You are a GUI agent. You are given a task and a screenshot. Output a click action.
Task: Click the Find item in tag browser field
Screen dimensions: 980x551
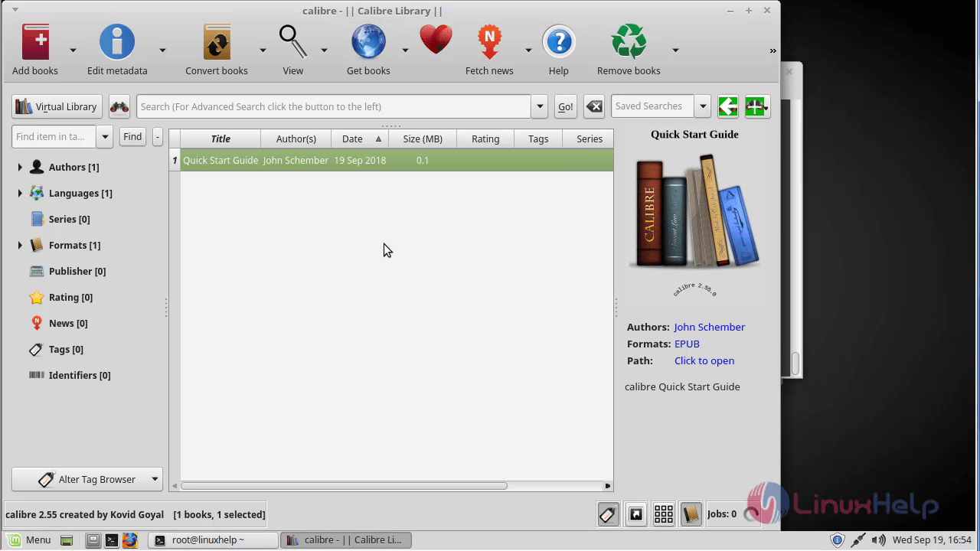(x=54, y=137)
